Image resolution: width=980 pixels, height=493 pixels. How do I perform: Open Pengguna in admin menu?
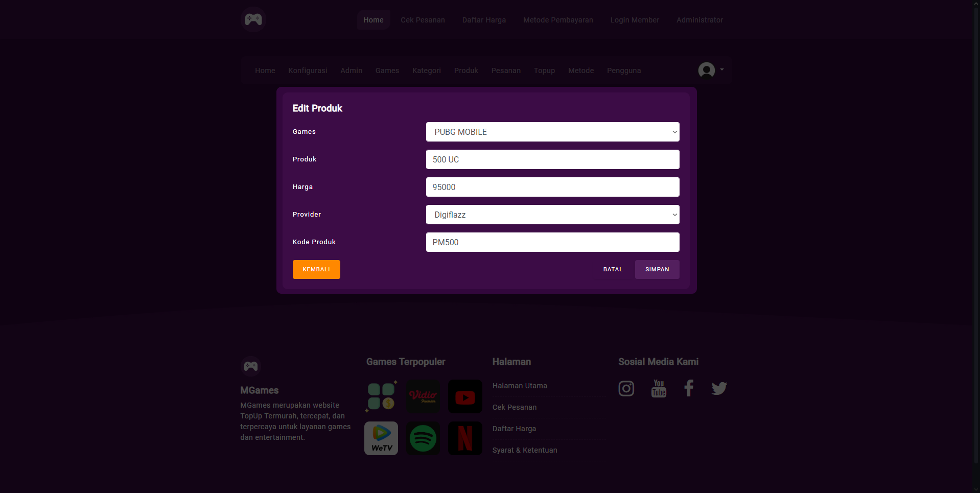[x=624, y=71]
